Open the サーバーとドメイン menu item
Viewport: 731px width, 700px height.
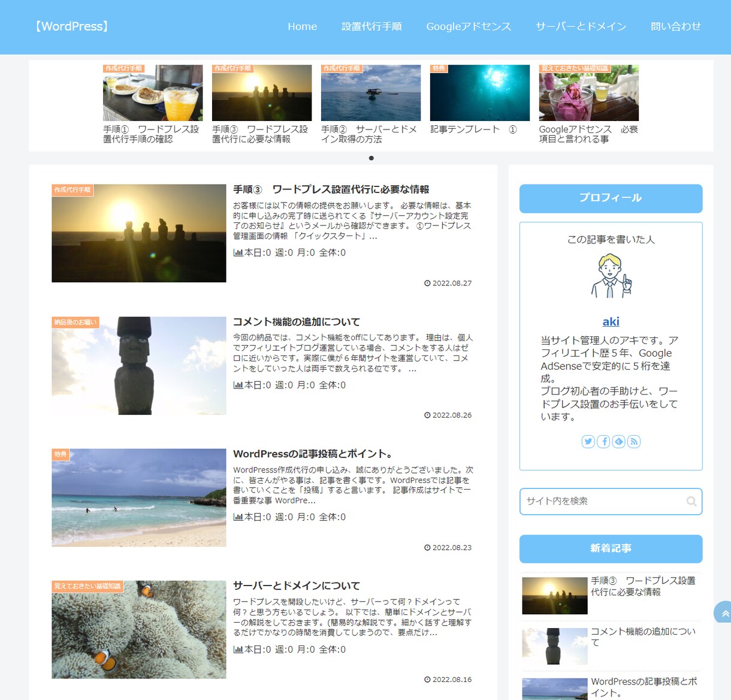point(581,26)
